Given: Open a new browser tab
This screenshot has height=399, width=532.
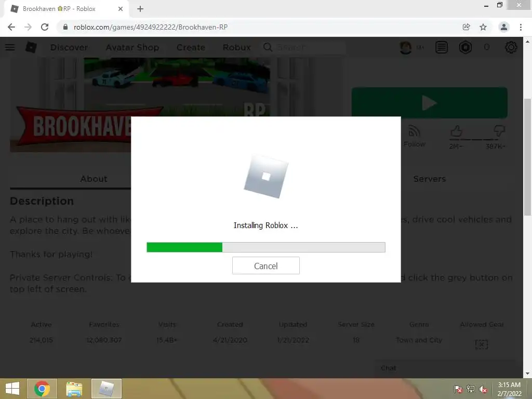Looking at the screenshot, I should pyautogui.click(x=140, y=9).
